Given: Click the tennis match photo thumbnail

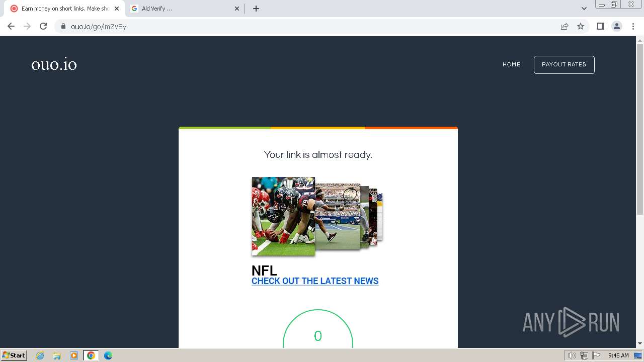Looking at the screenshot, I should click(x=338, y=217).
